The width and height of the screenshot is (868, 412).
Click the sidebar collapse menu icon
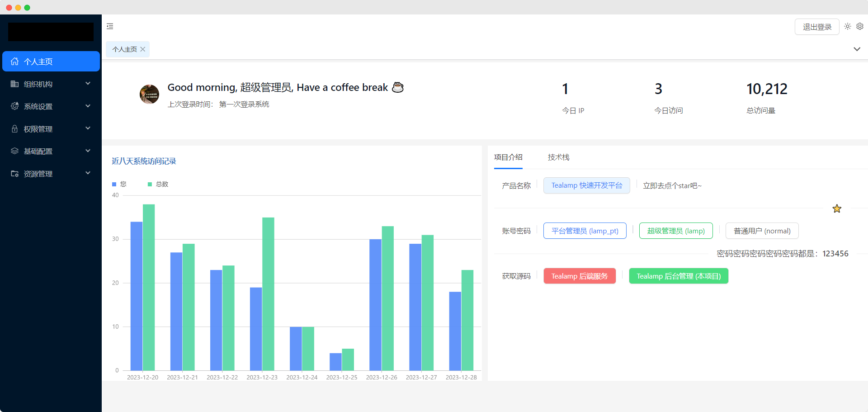pyautogui.click(x=110, y=27)
